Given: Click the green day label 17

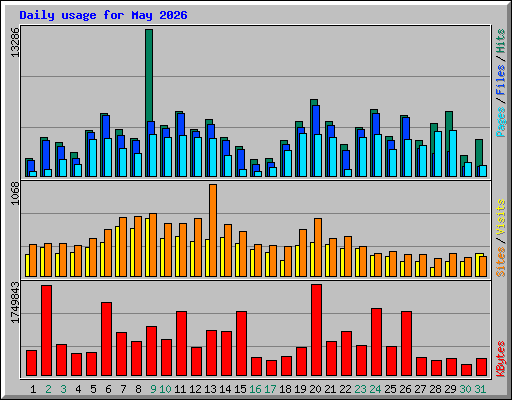Looking at the screenshot, I should [x=270, y=389].
